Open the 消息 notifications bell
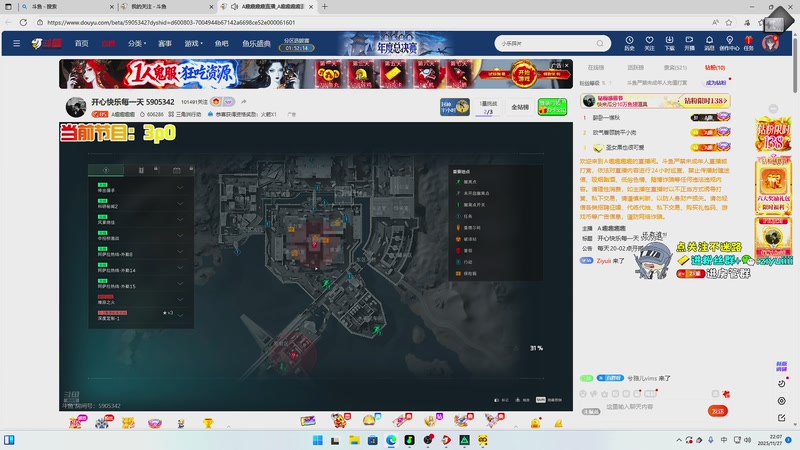 pos(709,43)
